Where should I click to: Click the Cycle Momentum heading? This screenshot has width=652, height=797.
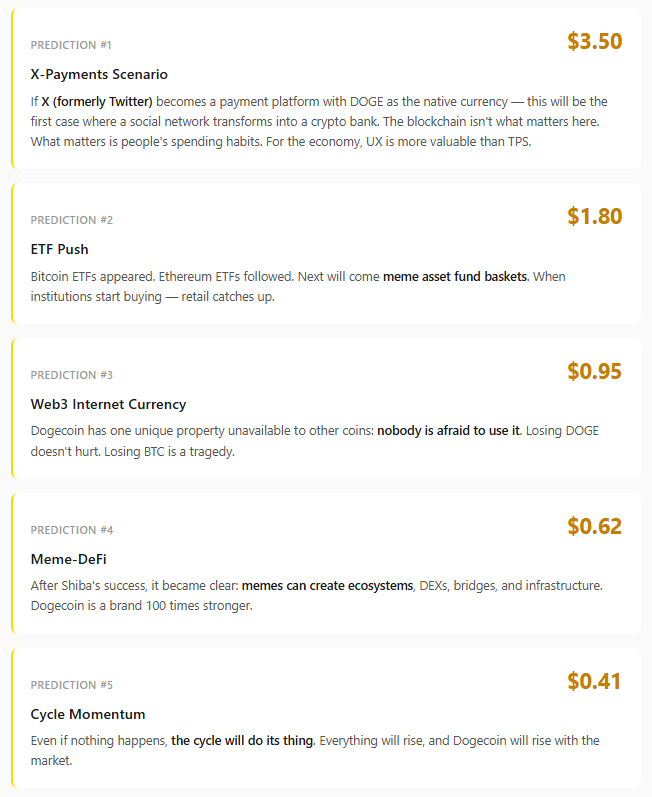[88, 714]
